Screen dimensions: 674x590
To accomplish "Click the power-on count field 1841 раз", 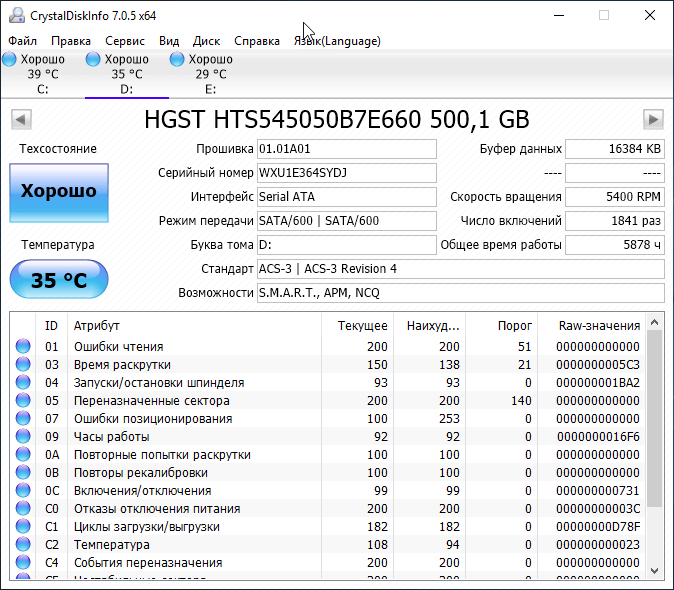I will coord(615,221).
